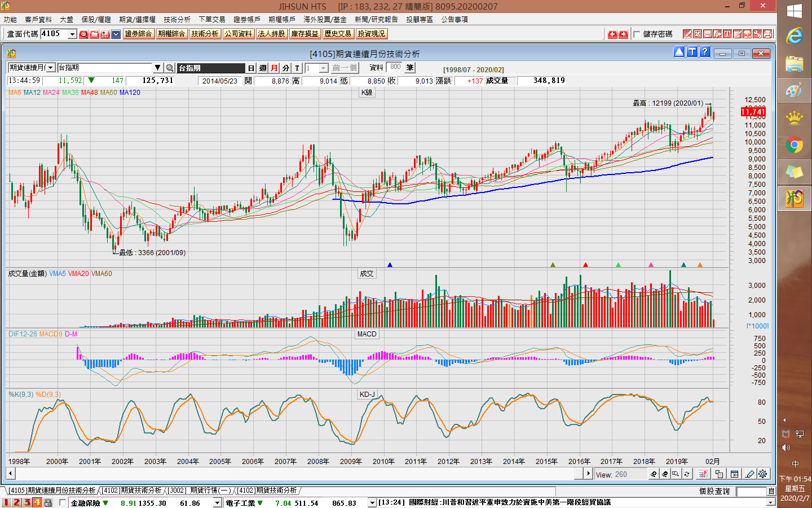This screenshot has width=812, height=508.
Task: Click the blue triangle icon in chart title bar
Action: [x=679, y=52]
